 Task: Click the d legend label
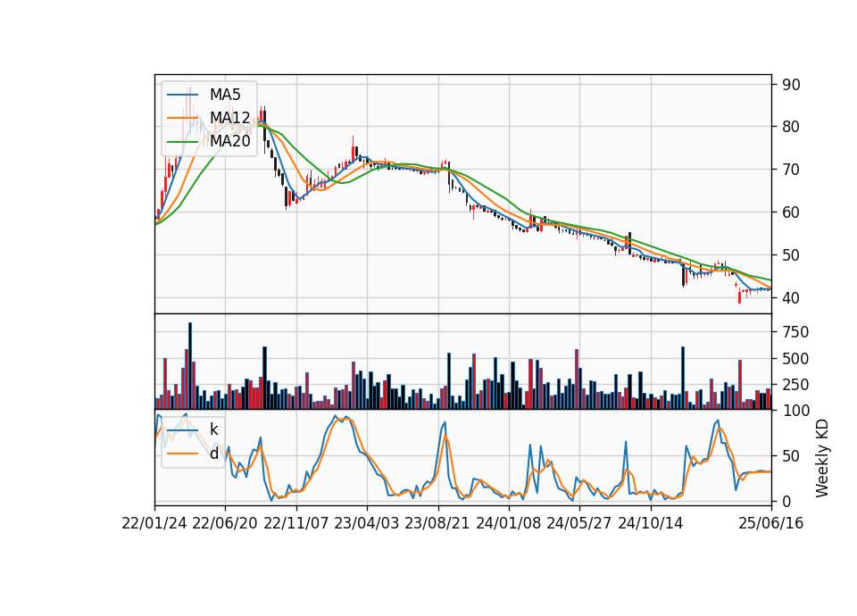coord(214,454)
